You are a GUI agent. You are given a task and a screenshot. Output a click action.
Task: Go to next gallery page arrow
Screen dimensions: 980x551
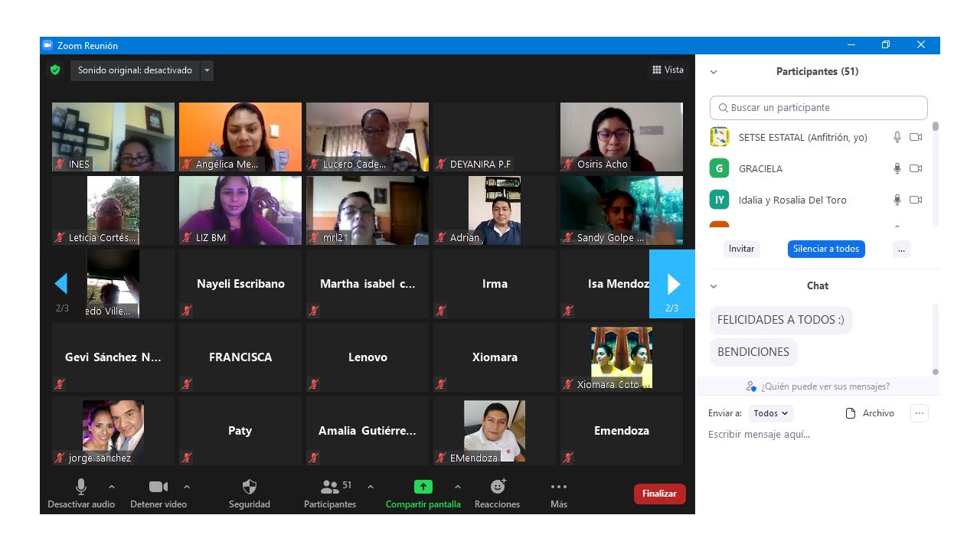click(672, 284)
